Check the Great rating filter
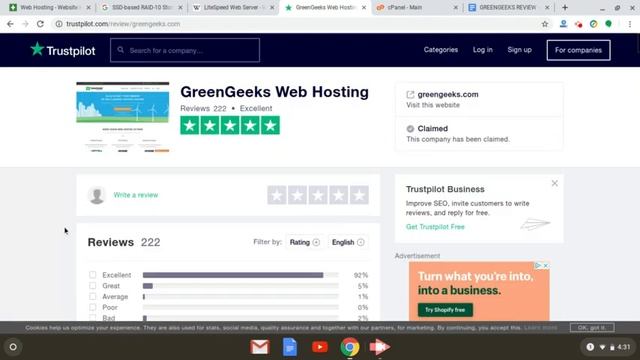This screenshot has height=360, width=640. click(x=93, y=286)
